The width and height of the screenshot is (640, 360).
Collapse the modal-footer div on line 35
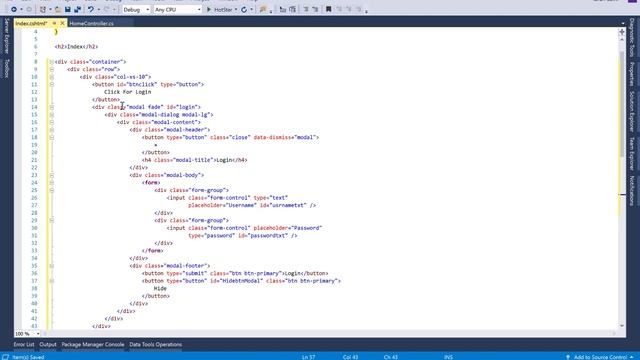coord(52,266)
